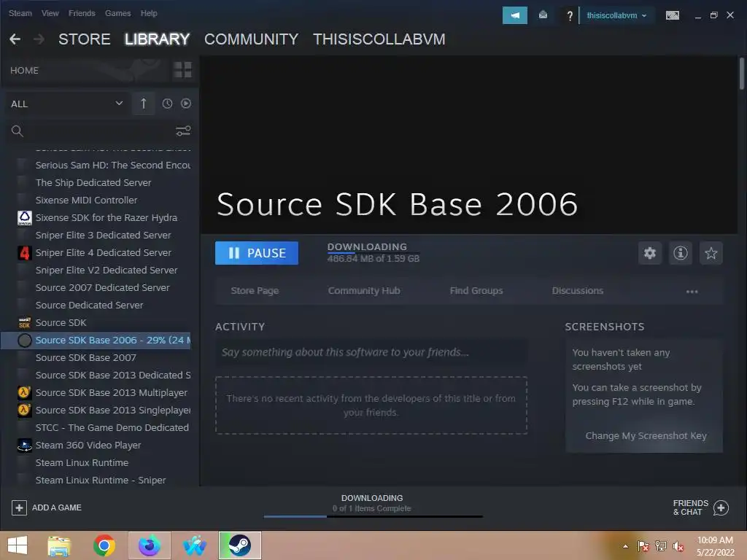Image resolution: width=747 pixels, height=560 pixels.
Task: Launch Google Chrome from taskbar
Action: pos(104,545)
